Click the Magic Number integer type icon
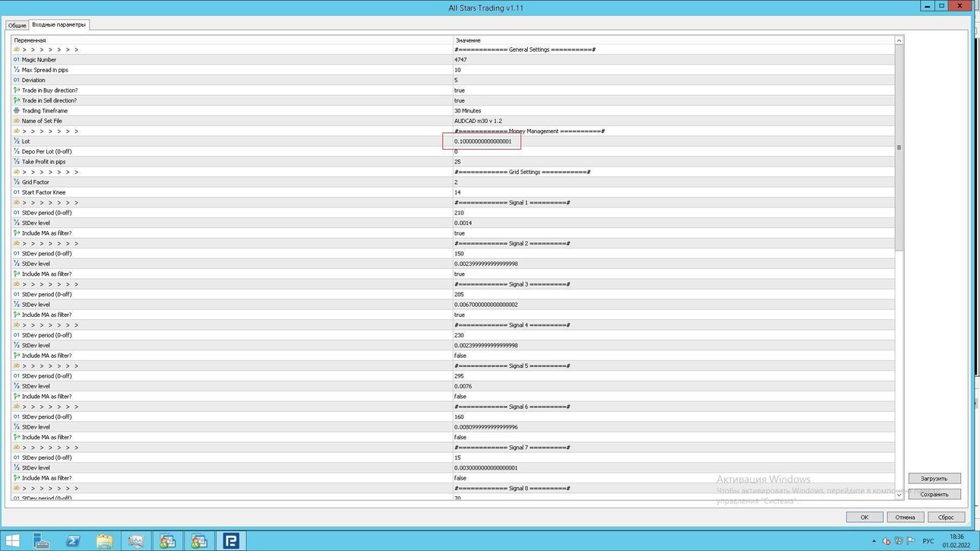Viewport: 980px width, 551px height. click(17, 59)
